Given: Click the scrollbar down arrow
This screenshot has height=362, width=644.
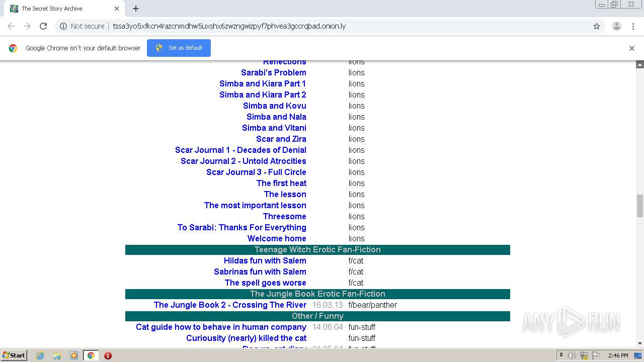Looking at the screenshot, I should point(640,343).
